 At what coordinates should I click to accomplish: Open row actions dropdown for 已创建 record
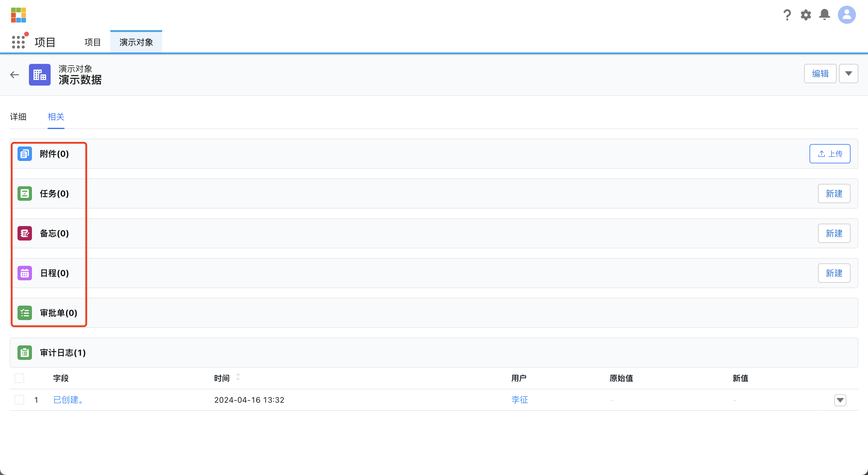click(x=840, y=400)
